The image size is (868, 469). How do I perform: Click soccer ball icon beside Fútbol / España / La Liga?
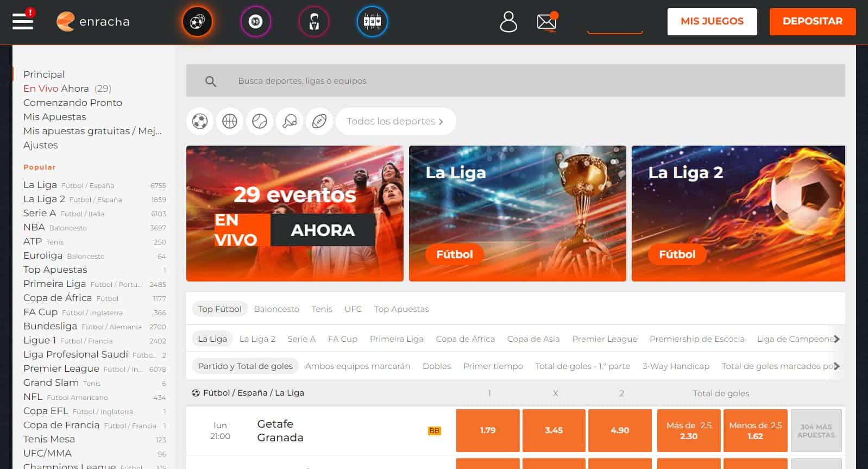tap(196, 393)
